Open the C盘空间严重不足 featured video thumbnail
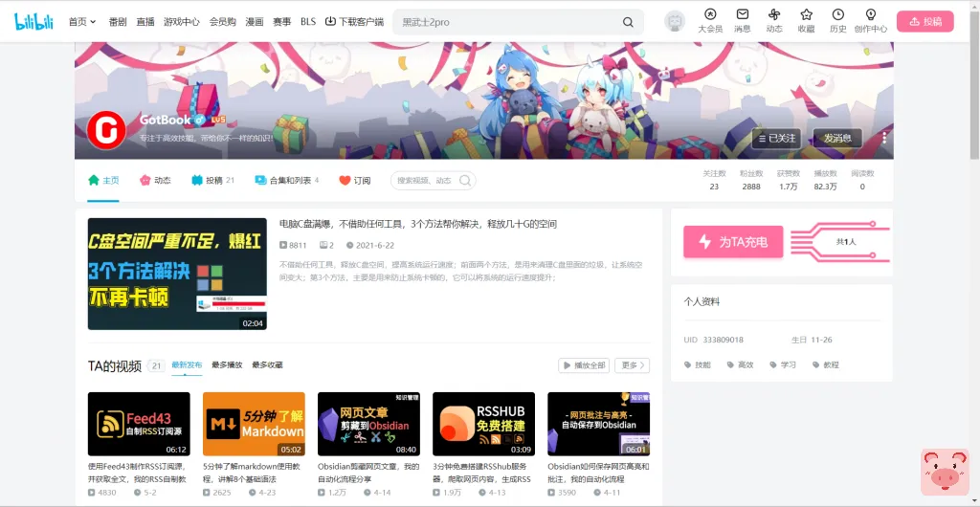This screenshot has width=980, height=507. click(177, 274)
